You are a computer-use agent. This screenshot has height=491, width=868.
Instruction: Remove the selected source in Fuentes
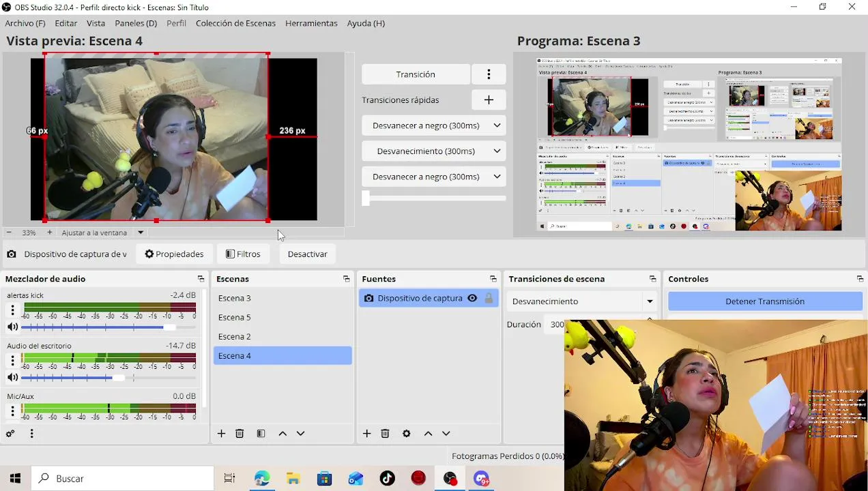[x=385, y=434]
